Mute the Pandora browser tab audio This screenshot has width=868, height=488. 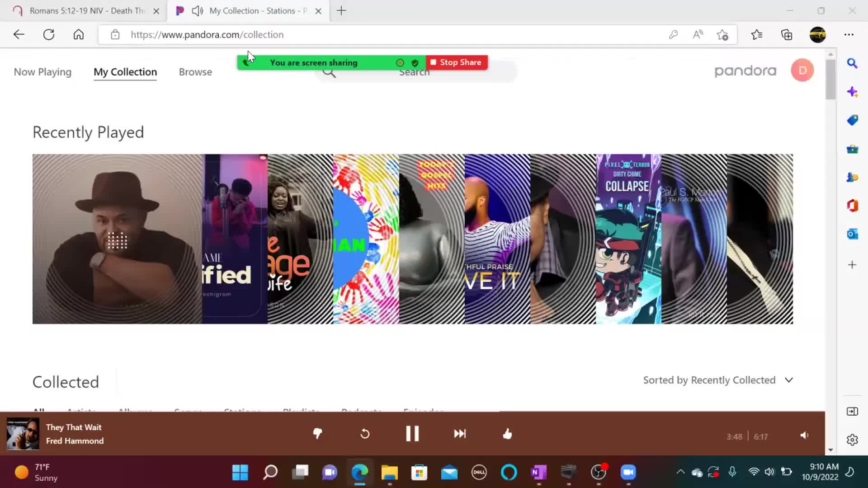click(x=197, y=11)
